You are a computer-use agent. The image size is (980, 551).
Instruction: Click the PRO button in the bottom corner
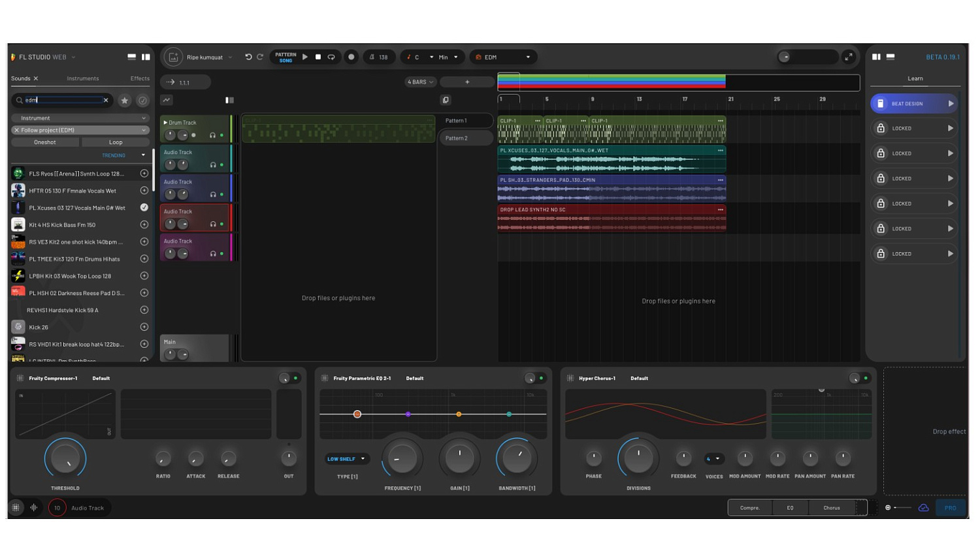[x=951, y=507]
